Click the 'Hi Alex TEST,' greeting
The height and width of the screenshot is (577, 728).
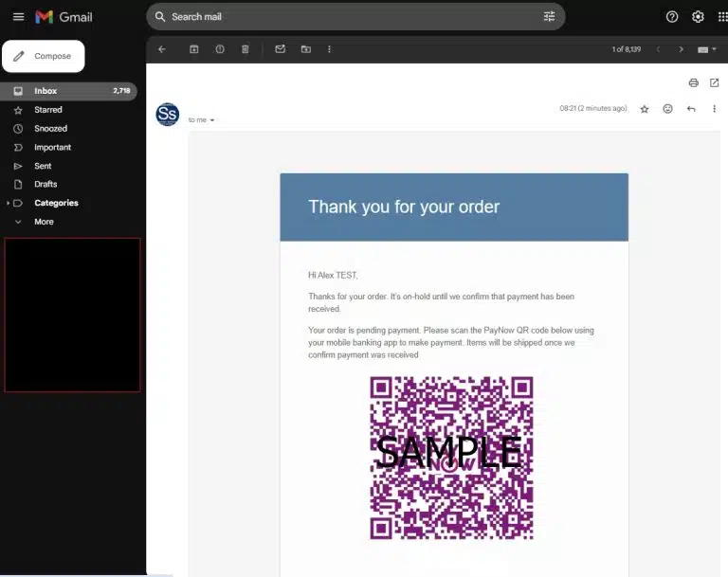click(333, 276)
